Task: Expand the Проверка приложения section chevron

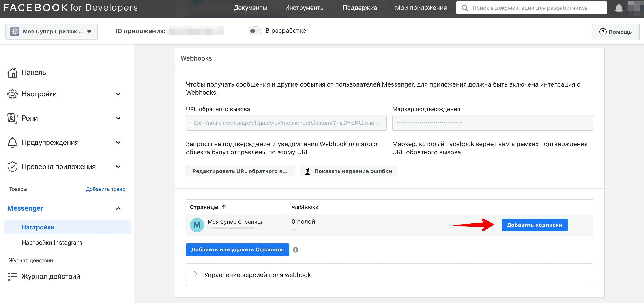Action: [118, 167]
